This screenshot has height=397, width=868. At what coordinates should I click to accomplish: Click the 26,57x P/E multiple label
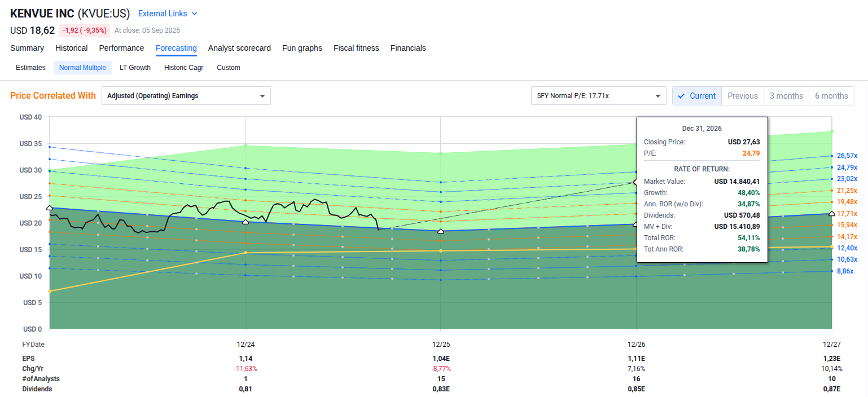coord(847,156)
